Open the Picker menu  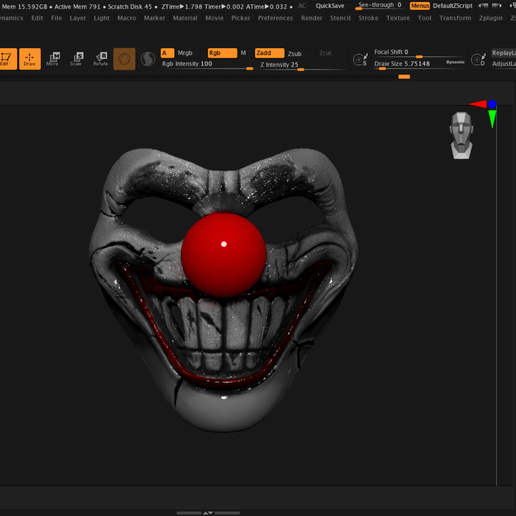click(241, 18)
